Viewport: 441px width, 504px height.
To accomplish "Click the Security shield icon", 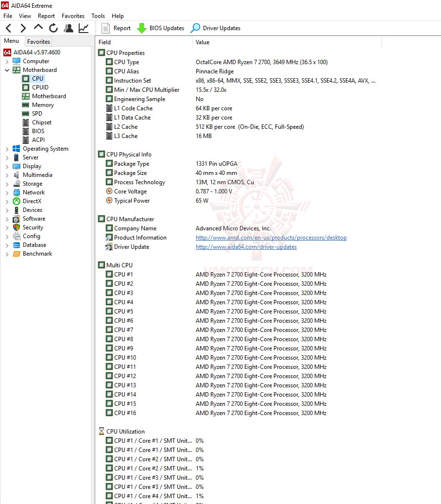I will click(x=17, y=227).
